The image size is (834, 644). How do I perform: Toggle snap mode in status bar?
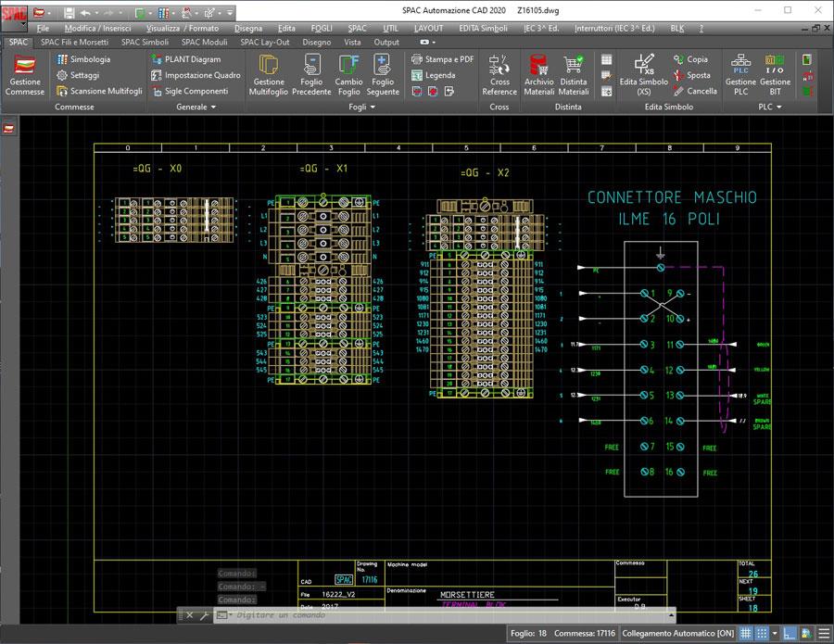pyautogui.click(x=761, y=634)
